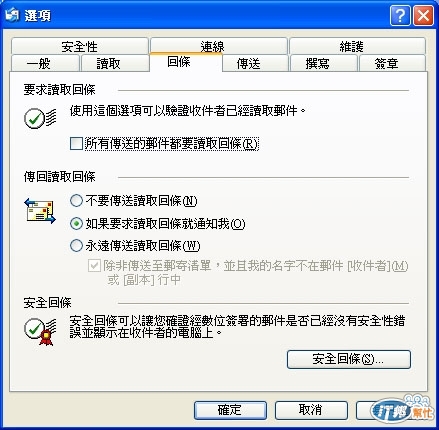The width and height of the screenshot is (439, 430).
Task: Switch to the 安全性 tab
Action: 80,46
